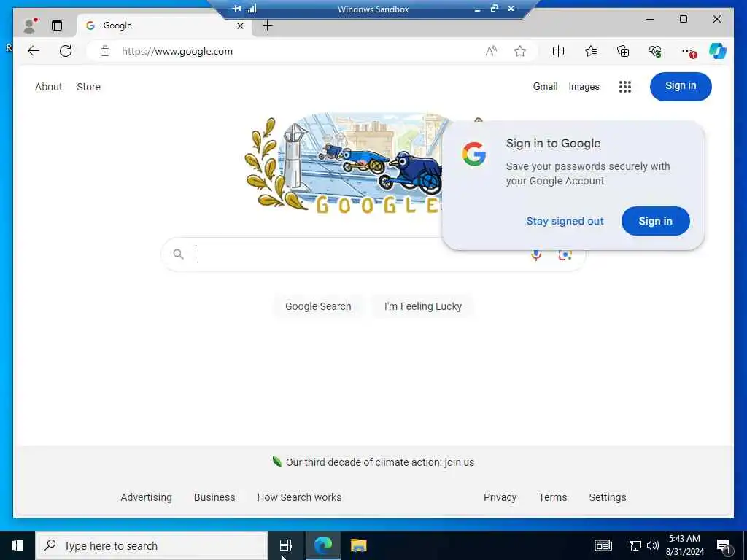This screenshot has width=747, height=560.
Task: Open the notification center icon
Action: click(724, 545)
